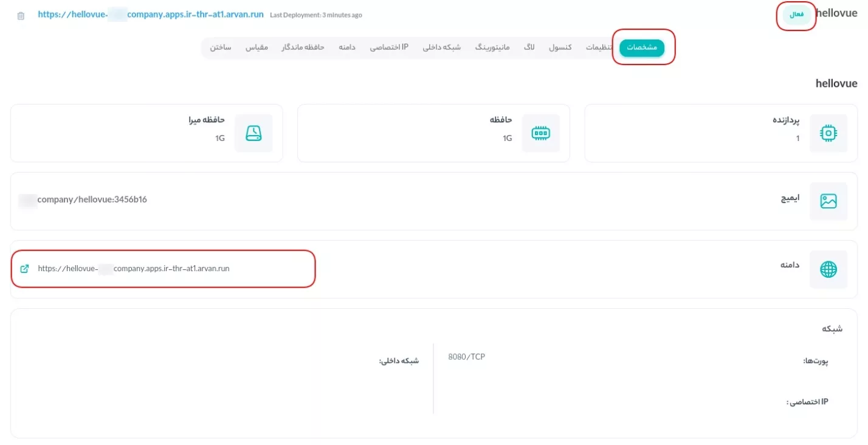Screen dimensions: 868x445
Task: Open the مشخصات specifications tab
Action: (642, 48)
